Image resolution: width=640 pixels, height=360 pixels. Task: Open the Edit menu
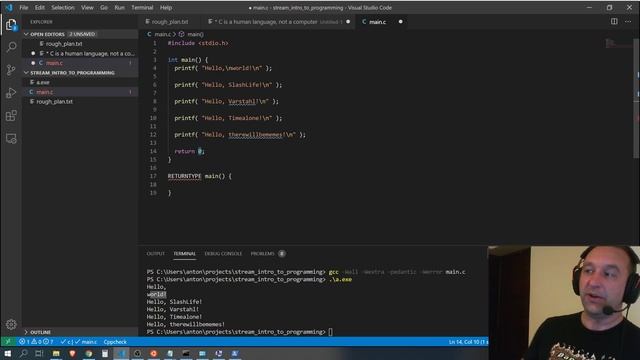(40, 7)
